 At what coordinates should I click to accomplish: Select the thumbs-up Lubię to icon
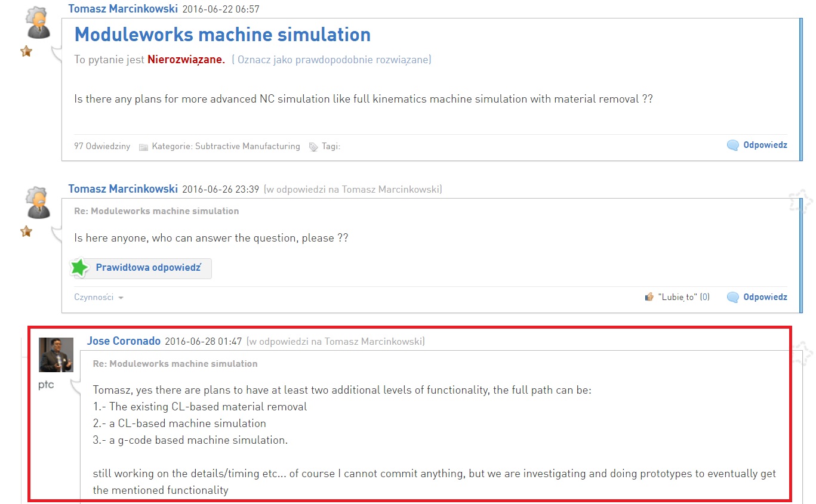tap(649, 296)
